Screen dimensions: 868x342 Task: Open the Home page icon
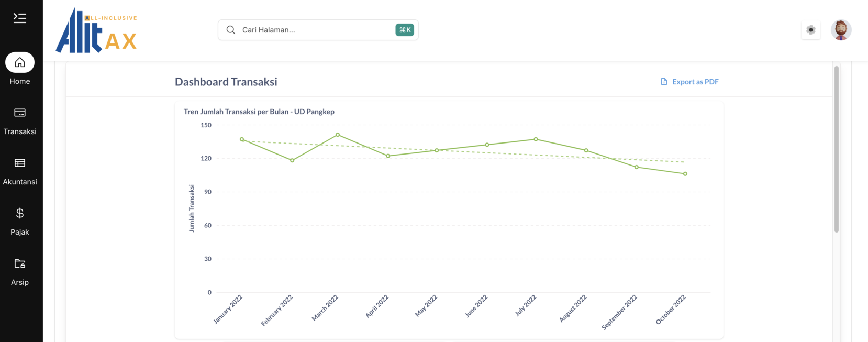[x=20, y=63]
